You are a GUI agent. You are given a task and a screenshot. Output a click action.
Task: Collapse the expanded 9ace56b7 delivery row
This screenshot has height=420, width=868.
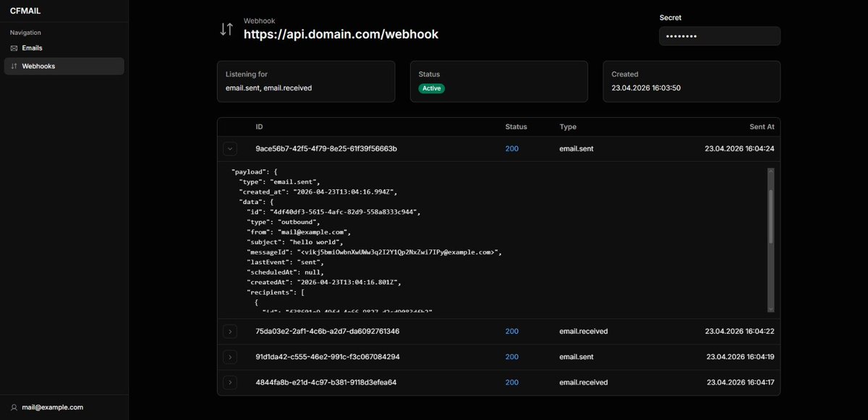click(x=229, y=149)
